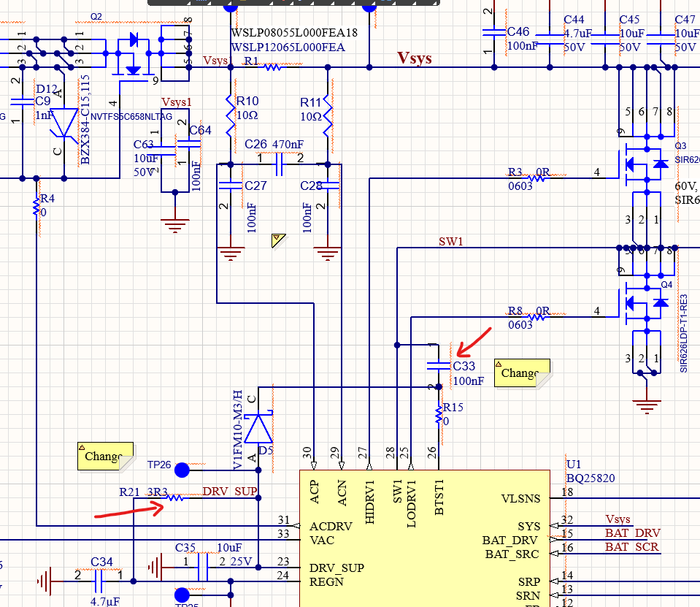The image size is (700, 607).
Task: Select the R1 sense resistor symbol
Action: (x=272, y=67)
